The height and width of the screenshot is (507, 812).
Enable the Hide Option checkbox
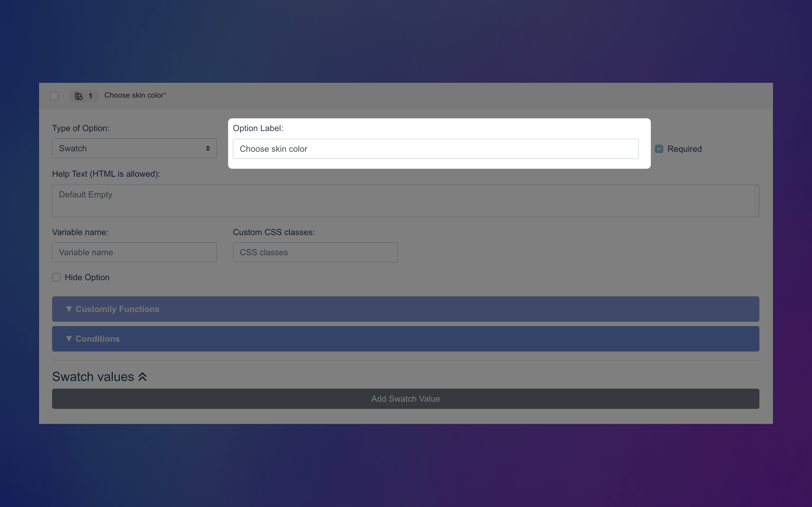click(56, 277)
